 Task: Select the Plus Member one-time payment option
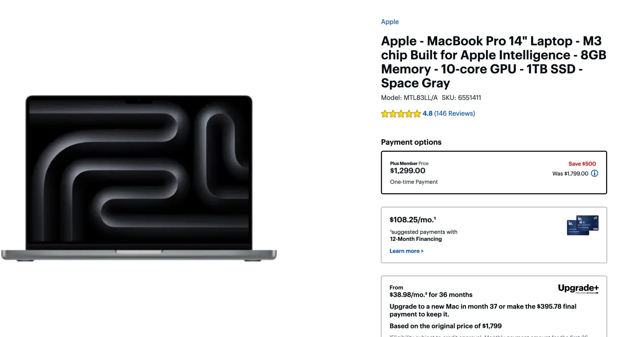[494, 173]
